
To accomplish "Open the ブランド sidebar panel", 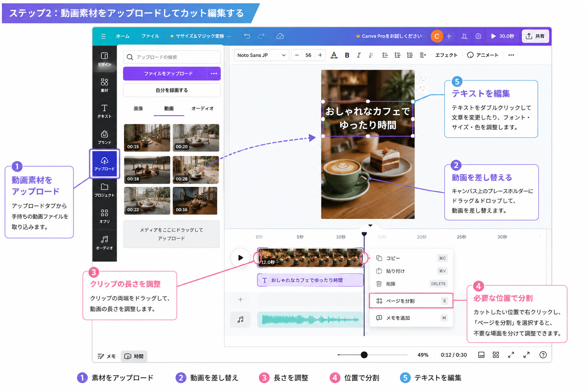I will coord(105,137).
